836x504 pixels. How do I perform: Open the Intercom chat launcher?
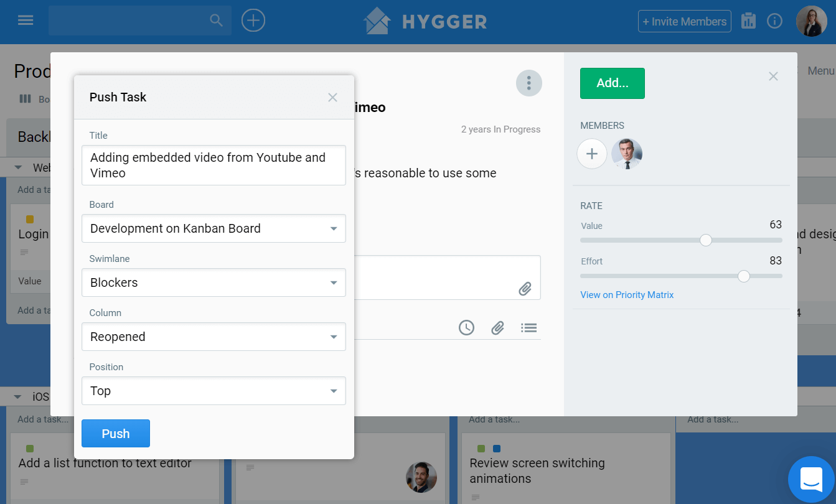point(811,480)
